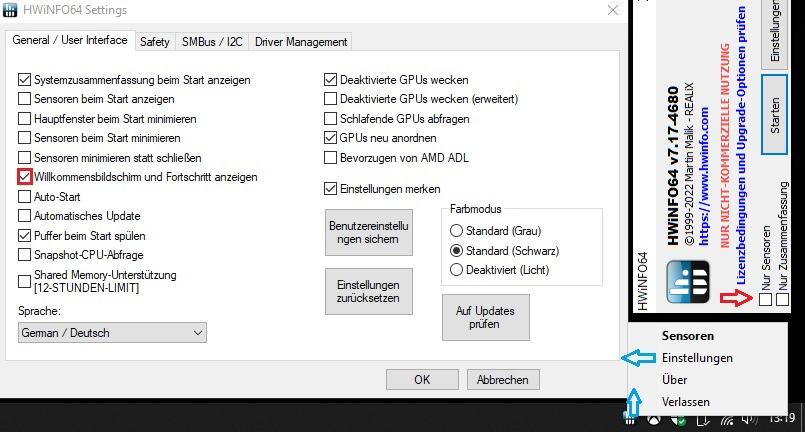
Task: Uncheck Deaktivierte GPUs wecken
Action: 330,80
